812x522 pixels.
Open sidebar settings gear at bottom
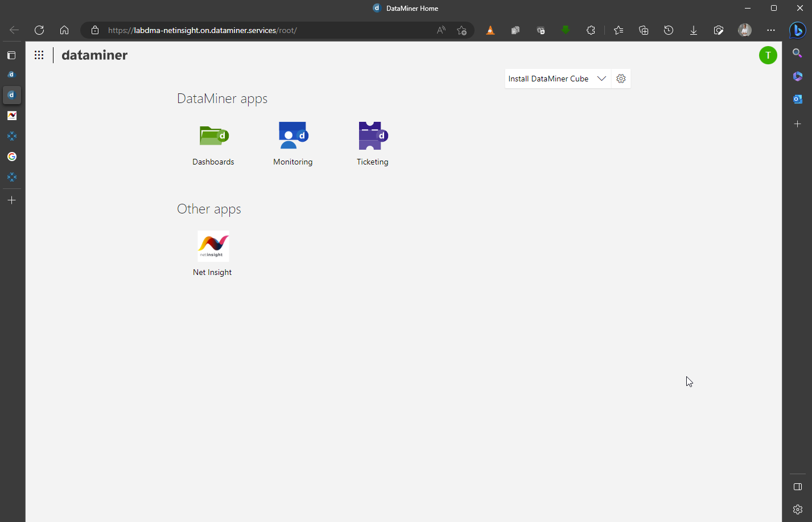pos(797,509)
